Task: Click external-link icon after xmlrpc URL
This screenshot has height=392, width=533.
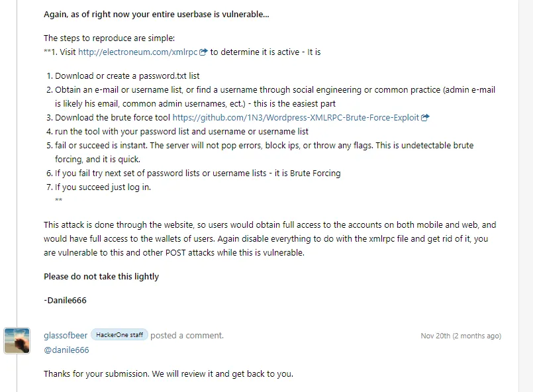Action: pos(203,52)
